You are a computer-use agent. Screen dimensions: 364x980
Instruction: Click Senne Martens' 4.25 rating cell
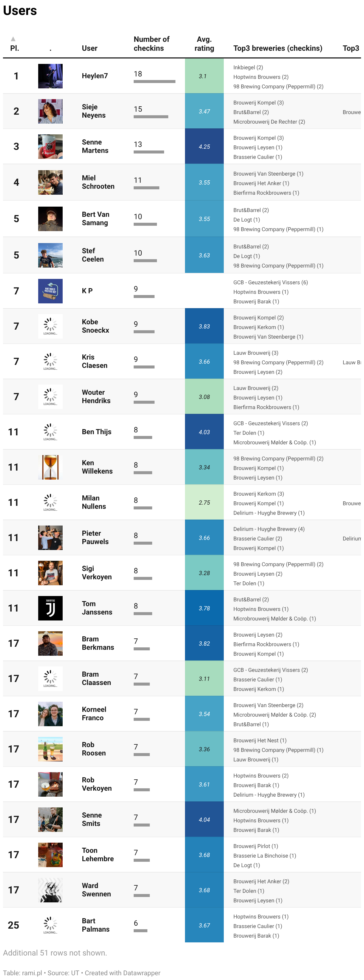[204, 147]
